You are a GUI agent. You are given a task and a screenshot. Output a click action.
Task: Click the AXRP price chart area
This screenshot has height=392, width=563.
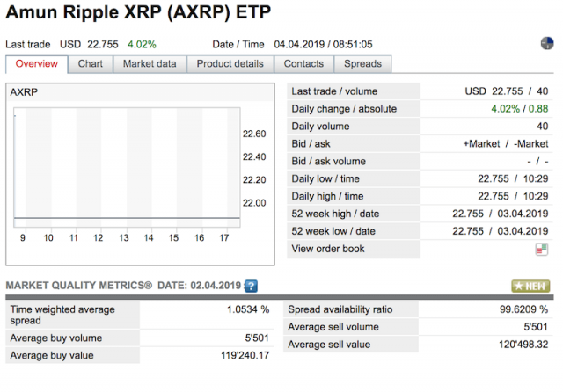coord(127,168)
